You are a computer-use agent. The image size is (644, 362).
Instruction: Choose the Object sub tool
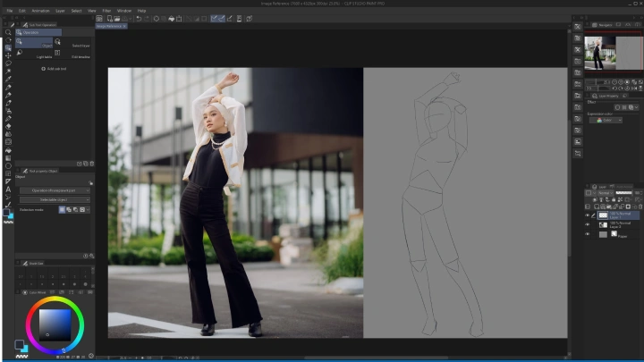point(34,42)
